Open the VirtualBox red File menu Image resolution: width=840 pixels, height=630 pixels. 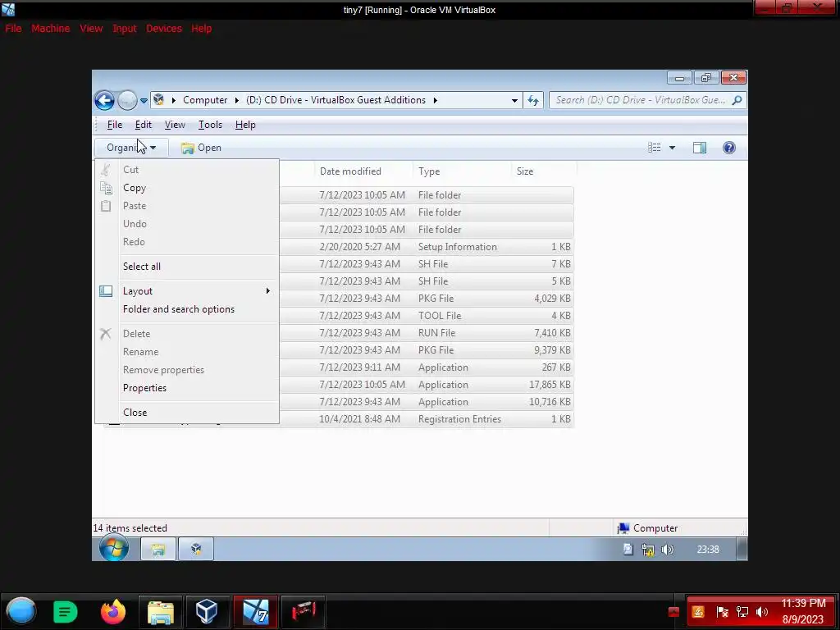[x=13, y=29]
